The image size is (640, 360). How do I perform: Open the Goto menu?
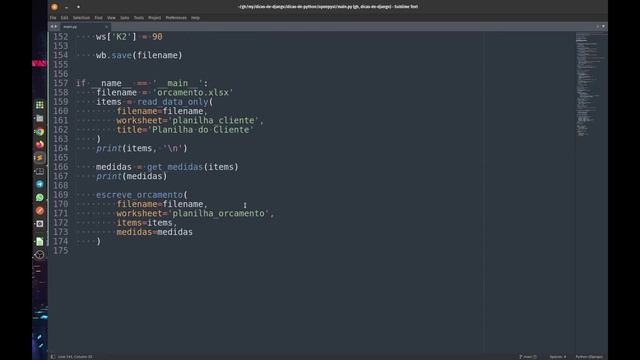point(124,18)
